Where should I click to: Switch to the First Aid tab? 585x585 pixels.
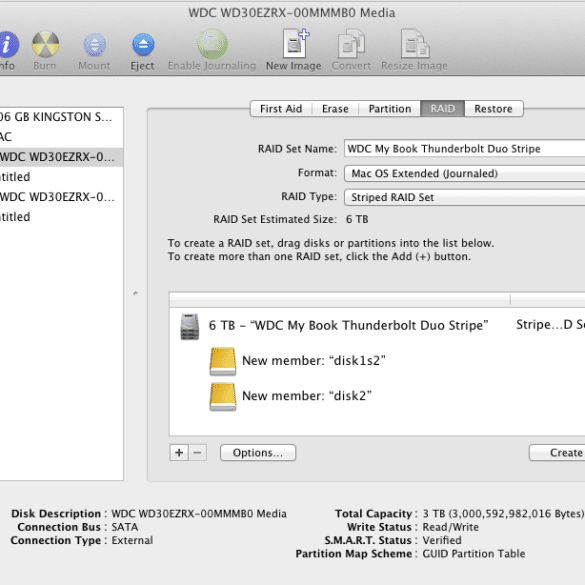pos(281,109)
